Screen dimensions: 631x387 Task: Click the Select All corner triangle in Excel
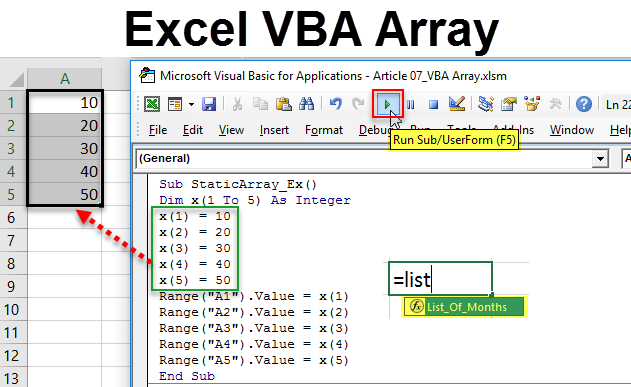(16, 79)
